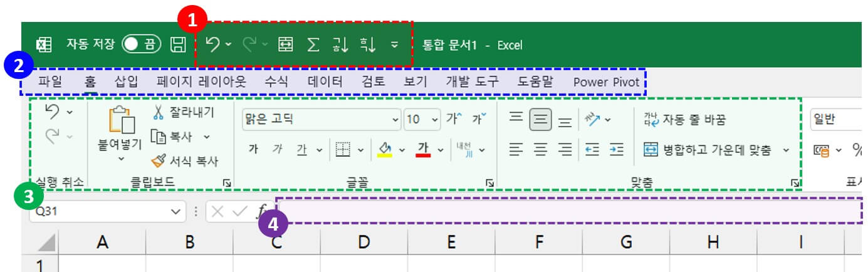Click the phonetic guide (내천) icon

pyautogui.click(x=464, y=150)
